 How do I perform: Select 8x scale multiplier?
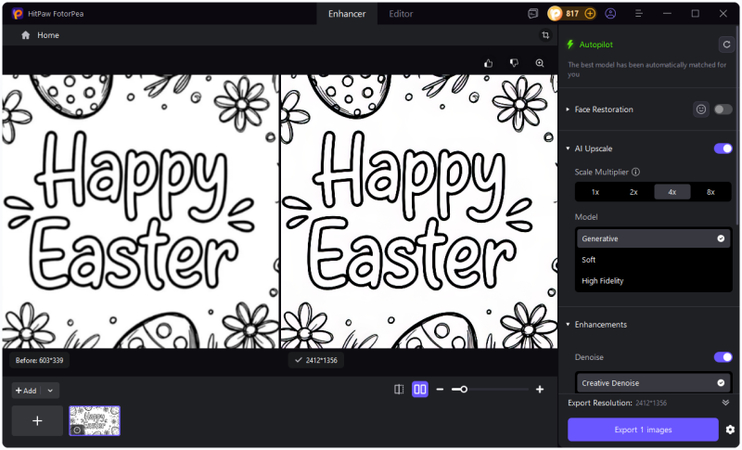tap(710, 192)
